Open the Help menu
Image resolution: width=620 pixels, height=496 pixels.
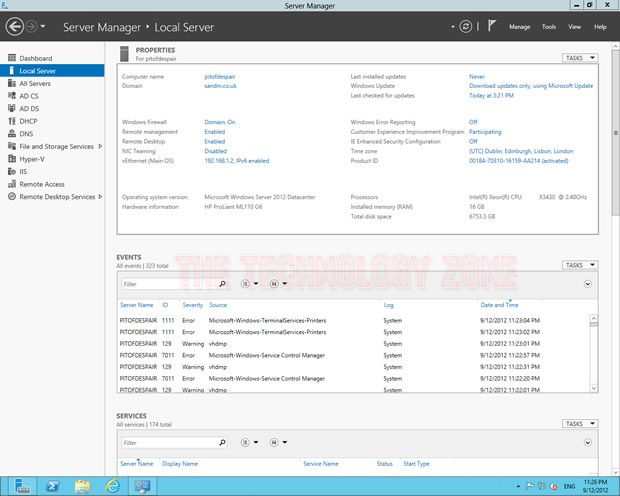click(600, 27)
